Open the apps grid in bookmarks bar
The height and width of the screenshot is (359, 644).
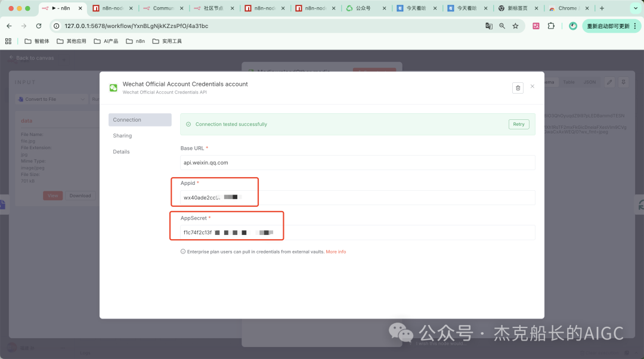[8, 41]
